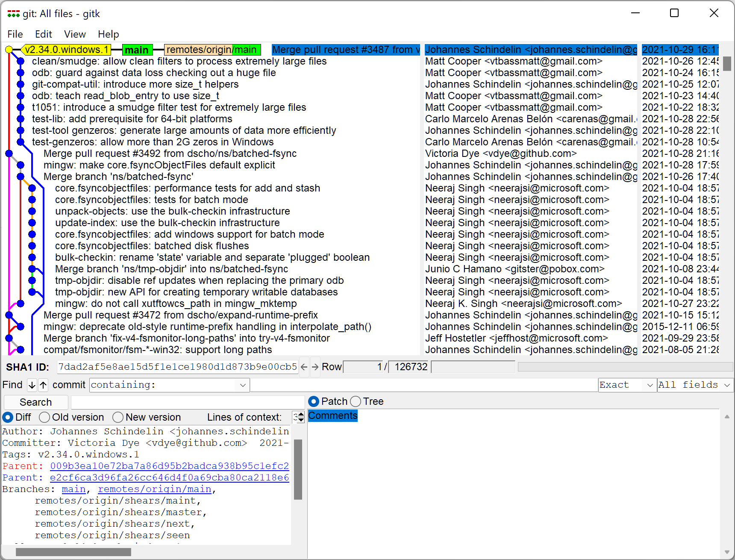The width and height of the screenshot is (735, 560).
Task: Open the commit 'containing:' dropdown
Action: [242, 385]
